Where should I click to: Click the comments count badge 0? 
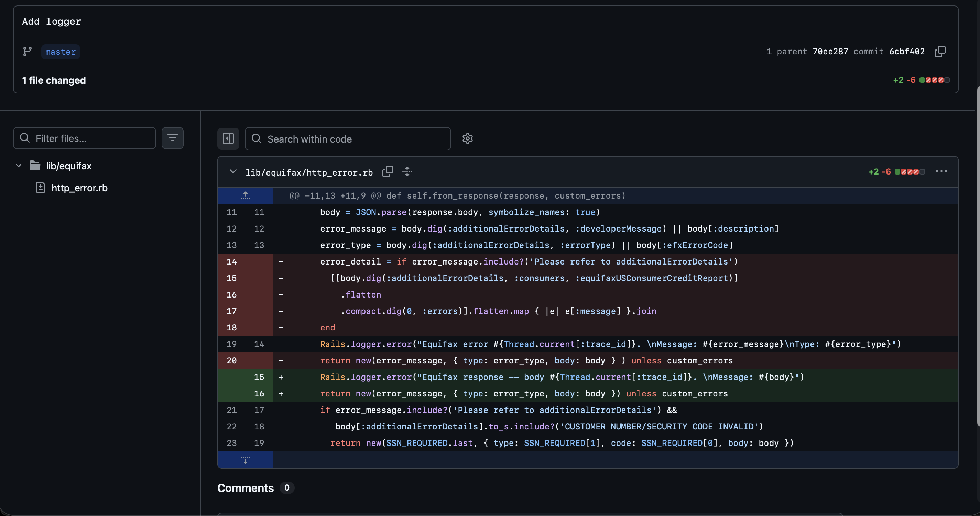tap(287, 488)
